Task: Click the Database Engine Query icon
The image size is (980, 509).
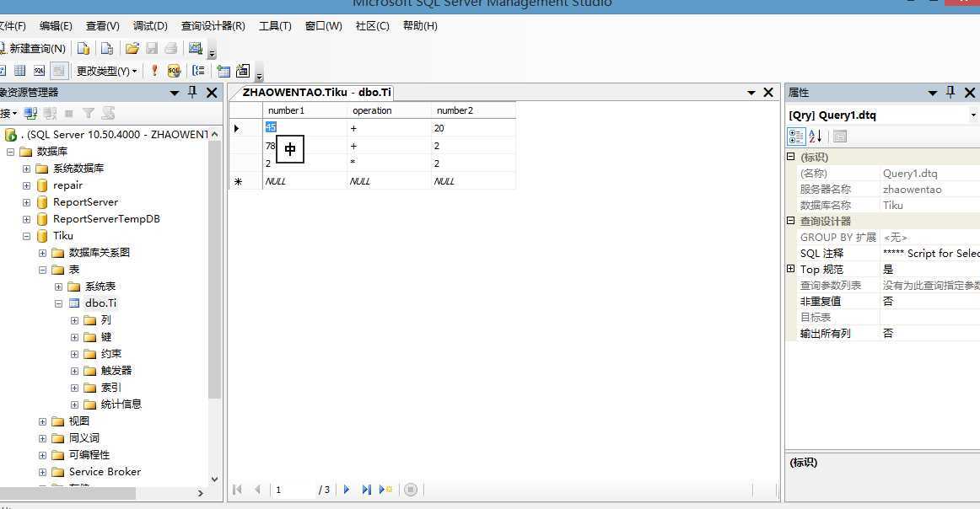Action: click(83, 49)
